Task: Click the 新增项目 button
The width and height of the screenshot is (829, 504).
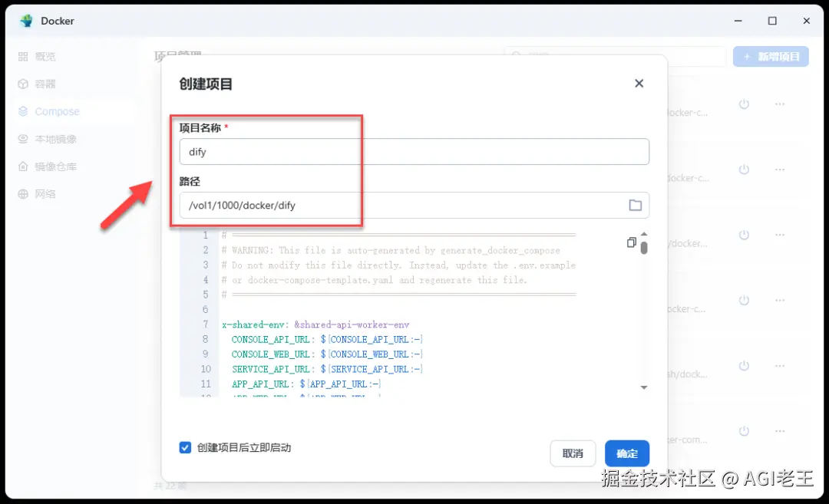Action: (x=771, y=57)
